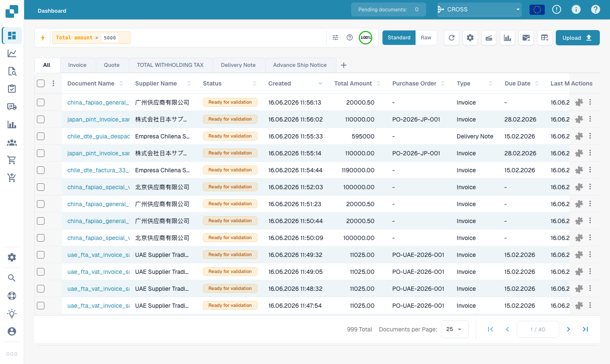The width and height of the screenshot is (610, 364).
Task: Sort by the Purchase Order column arrows
Action: coord(443,83)
